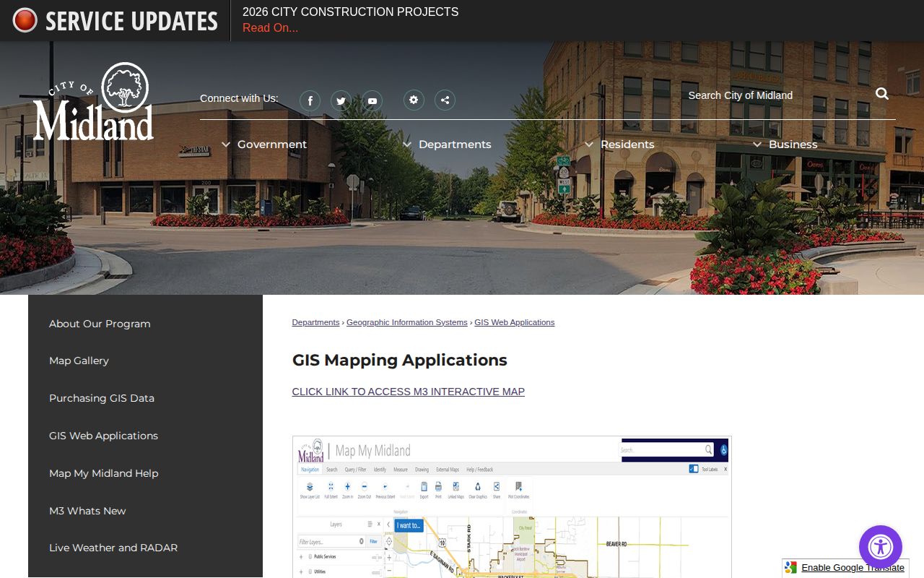
Task: Go to Departments breadcrumb
Action: (x=315, y=322)
